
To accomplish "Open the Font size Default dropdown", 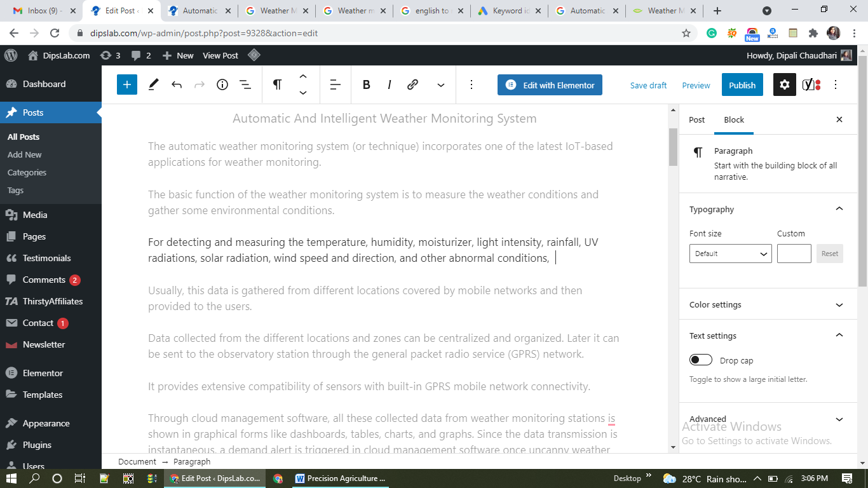I will point(730,254).
